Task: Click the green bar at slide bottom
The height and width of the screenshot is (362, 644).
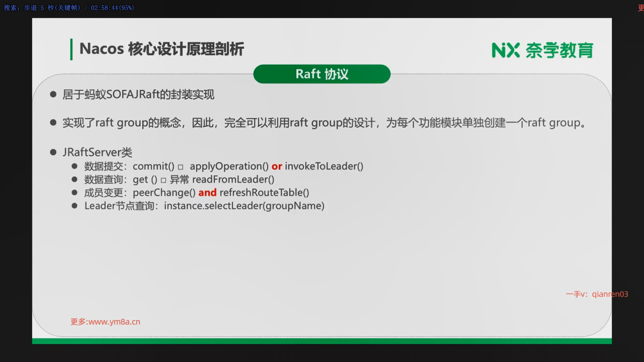Action: tap(322, 341)
